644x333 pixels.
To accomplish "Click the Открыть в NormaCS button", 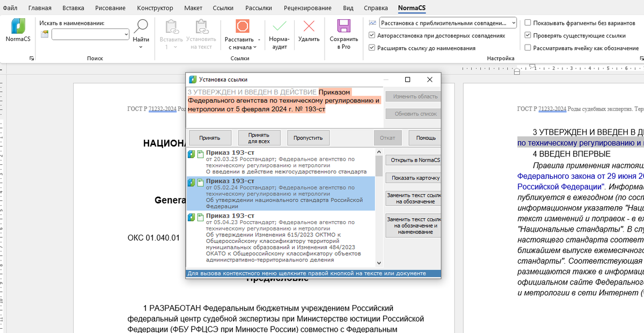I will point(413,160).
